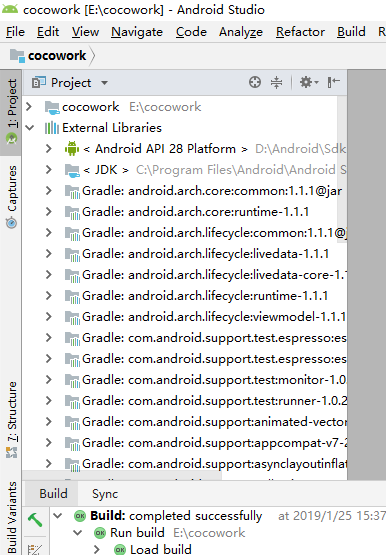Open the Structure side tool window
The width and height of the screenshot is (386, 555).
pos(11,419)
